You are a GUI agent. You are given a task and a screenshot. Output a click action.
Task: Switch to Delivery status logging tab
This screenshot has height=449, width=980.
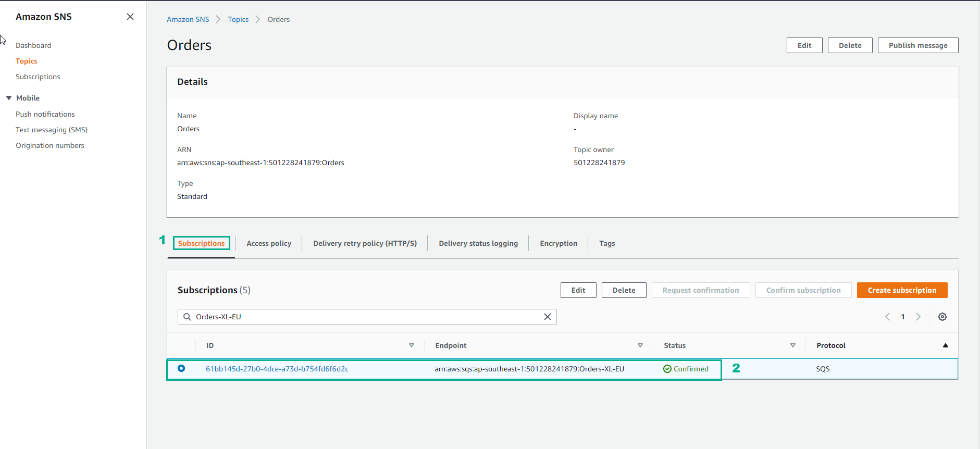point(478,243)
